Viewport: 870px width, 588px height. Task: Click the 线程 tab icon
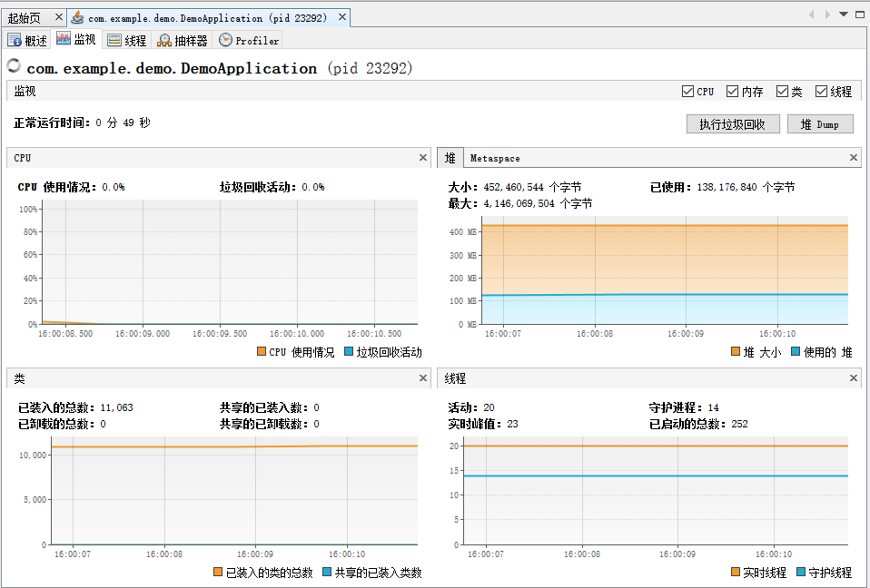click(114, 41)
